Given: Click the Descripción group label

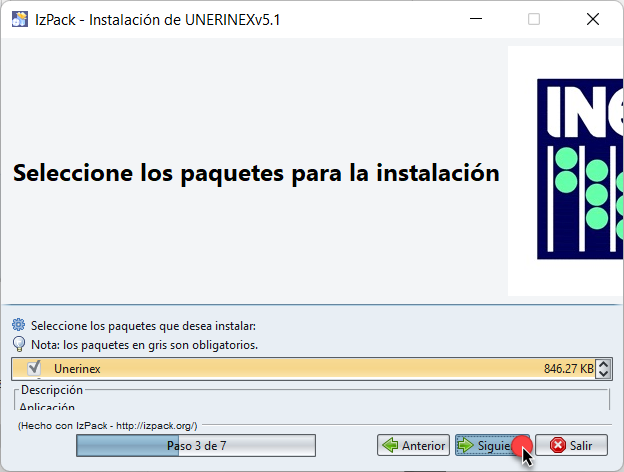Looking at the screenshot, I should coord(52,390).
